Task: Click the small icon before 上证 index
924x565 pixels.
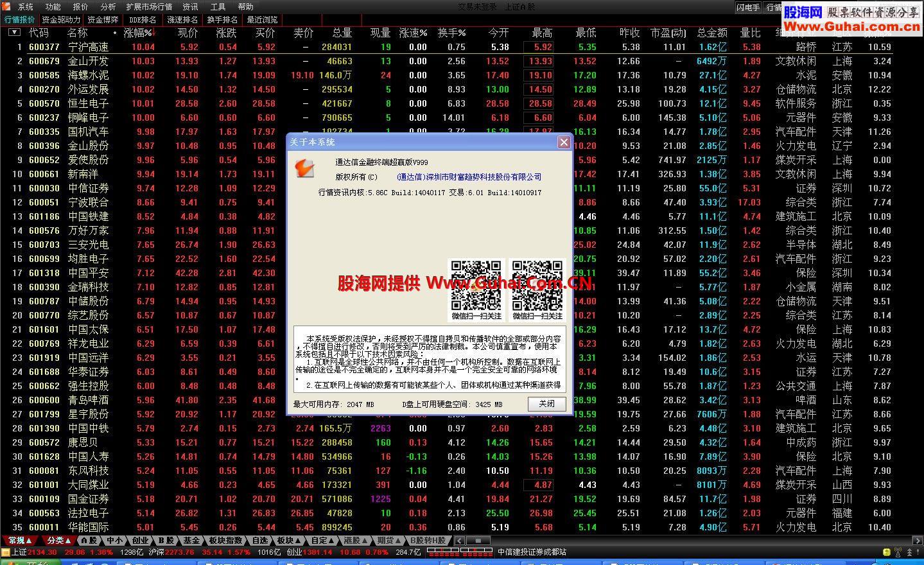Action: click(x=6, y=552)
